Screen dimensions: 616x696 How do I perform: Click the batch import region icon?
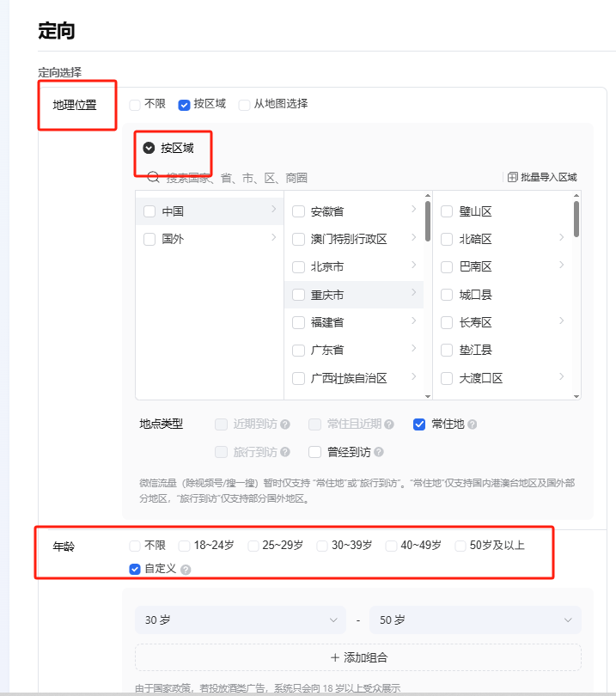pyautogui.click(x=513, y=177)
